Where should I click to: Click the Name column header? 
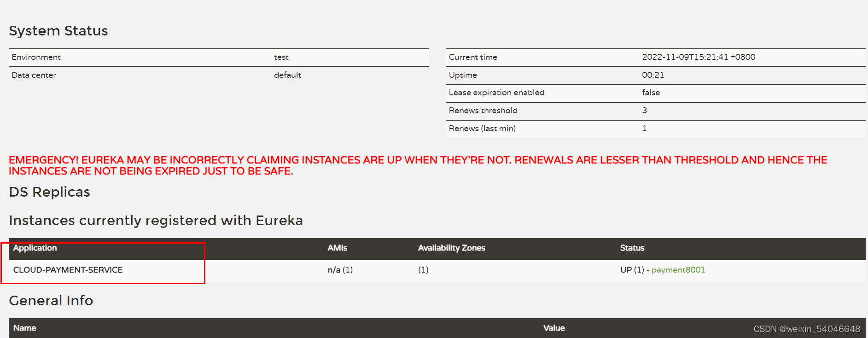(x=25, y=328)
